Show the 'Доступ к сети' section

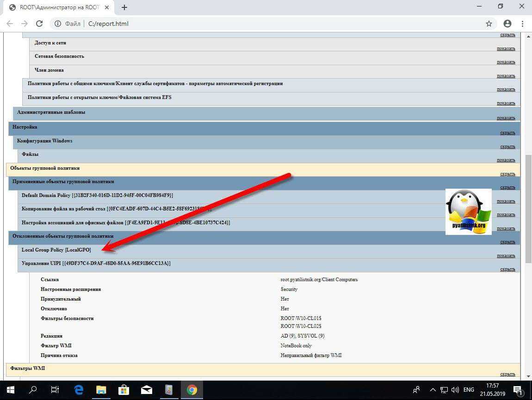pyautogui.click(x=506, y=49)
